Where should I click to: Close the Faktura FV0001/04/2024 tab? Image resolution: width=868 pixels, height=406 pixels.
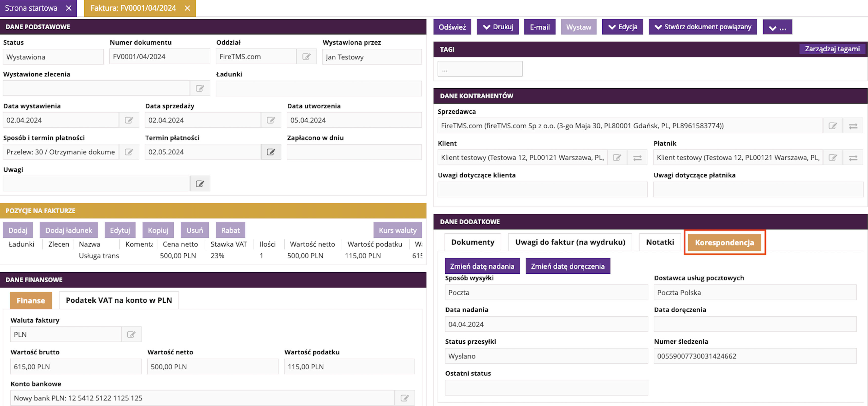tap(187, 8)
